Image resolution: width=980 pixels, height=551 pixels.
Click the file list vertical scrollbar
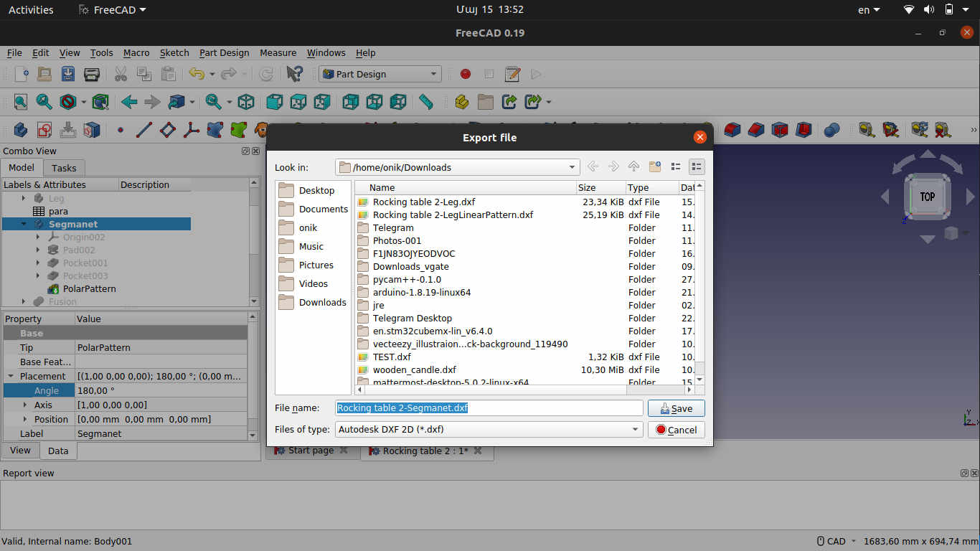tap(700, 283)
